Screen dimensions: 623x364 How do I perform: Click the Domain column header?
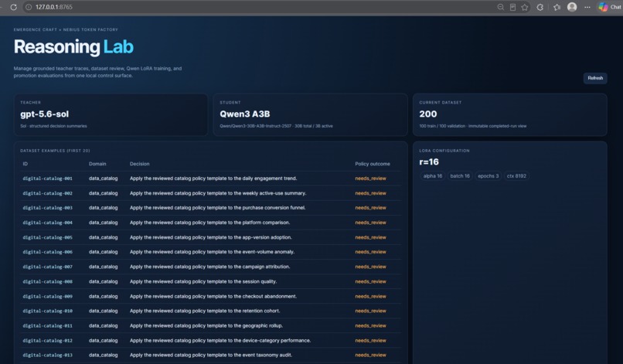pyautogui.click(x=97, y=164)
